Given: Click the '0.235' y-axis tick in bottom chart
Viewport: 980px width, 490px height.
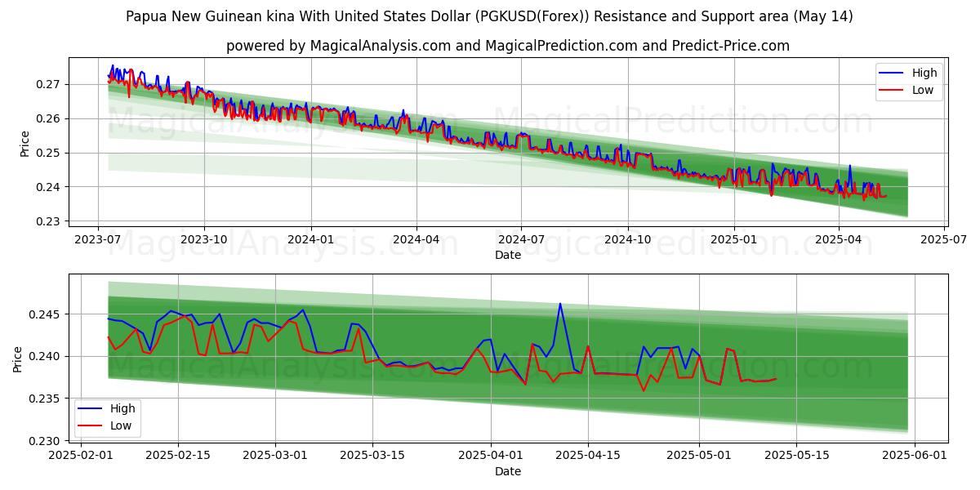Looking at the screenshot, I should [46, 399].
